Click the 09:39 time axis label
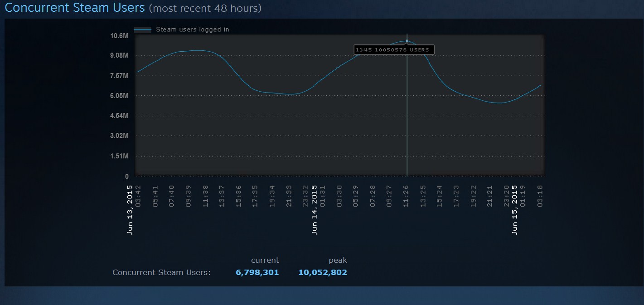The height and width of the screenshot is (305, 644). (189, 196)
